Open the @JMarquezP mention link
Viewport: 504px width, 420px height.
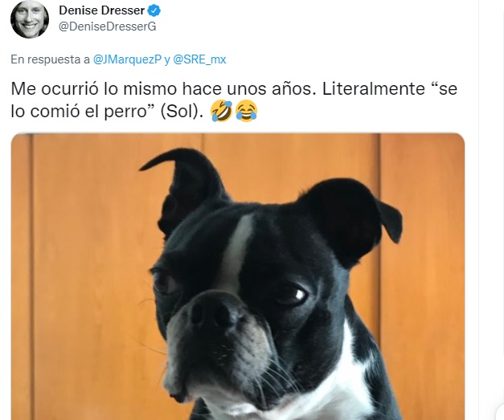click(x=127, y=59)
